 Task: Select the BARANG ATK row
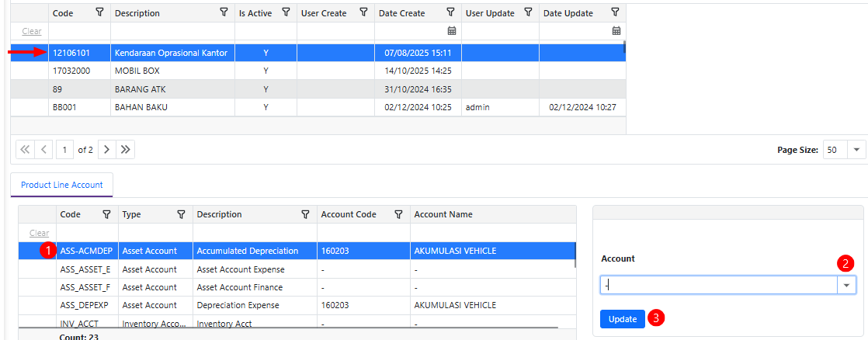(318, 89)
